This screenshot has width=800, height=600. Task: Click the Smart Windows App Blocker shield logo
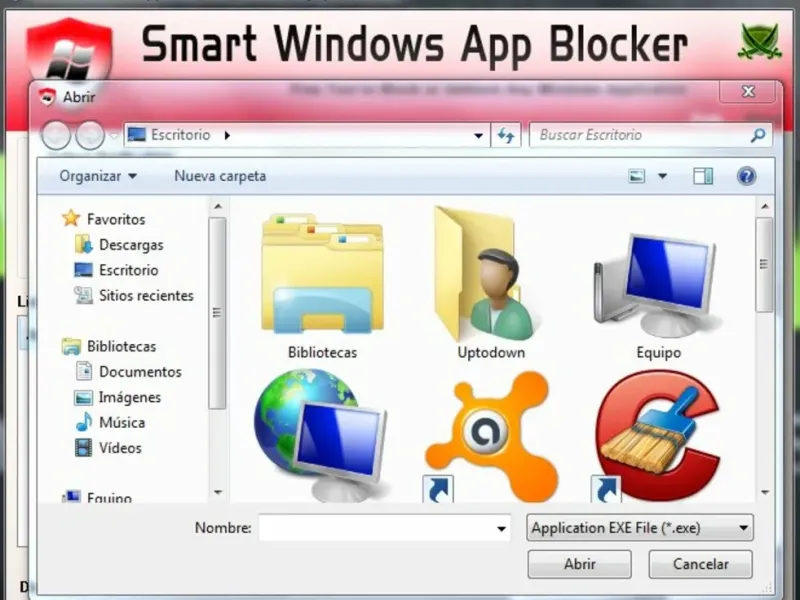pyautogui.click(x=70, y=51)
